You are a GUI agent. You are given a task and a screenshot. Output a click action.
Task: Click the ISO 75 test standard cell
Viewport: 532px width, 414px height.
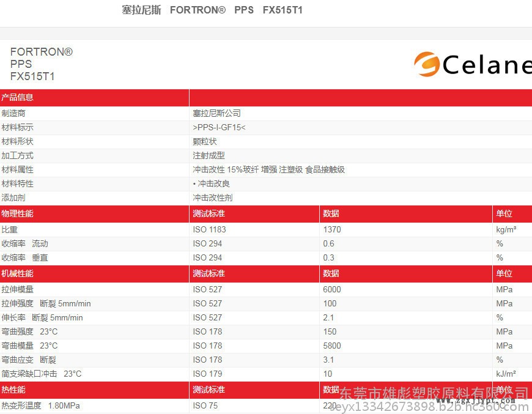[x=205, y=405]
